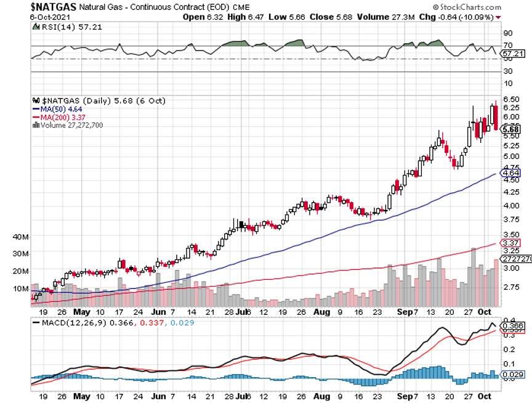The height and width of the screenshot is (403, 532).
Task: Click the circled 4.64 MA(50) value tag
Action: tap(512, 174)
